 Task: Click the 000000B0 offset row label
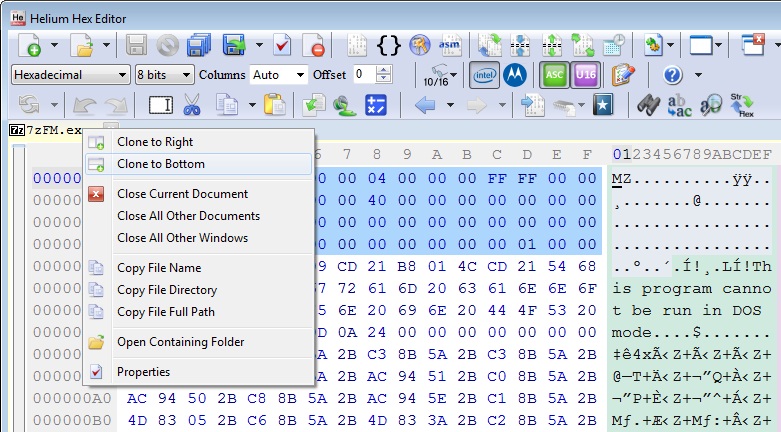tap(72, 420)
